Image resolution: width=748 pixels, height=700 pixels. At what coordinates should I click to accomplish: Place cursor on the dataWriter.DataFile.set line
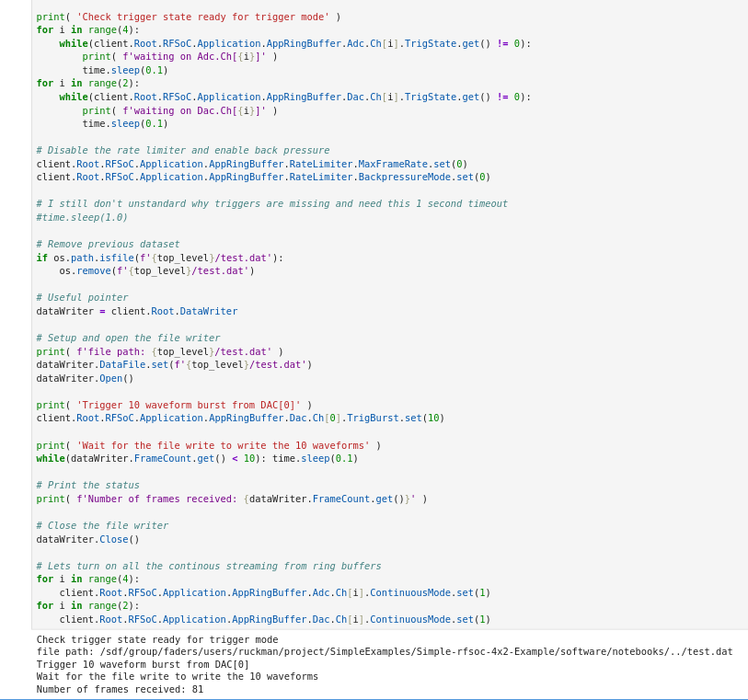174,364
